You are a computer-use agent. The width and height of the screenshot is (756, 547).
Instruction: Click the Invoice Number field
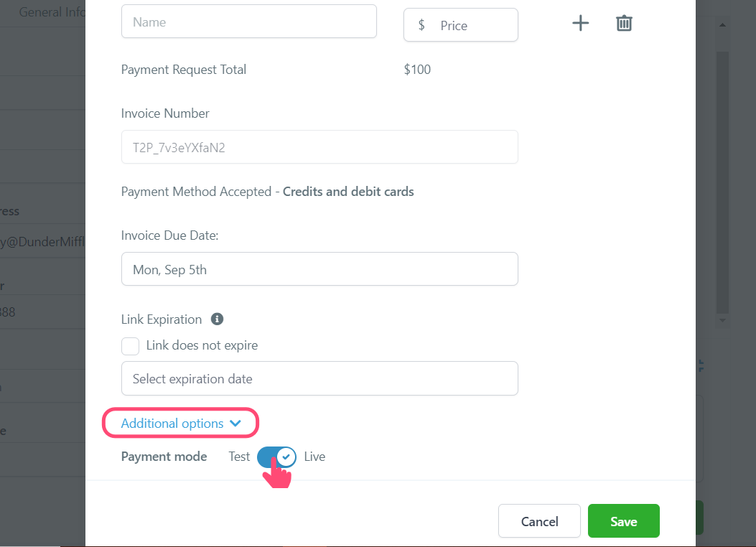click(x=319, y=147)
